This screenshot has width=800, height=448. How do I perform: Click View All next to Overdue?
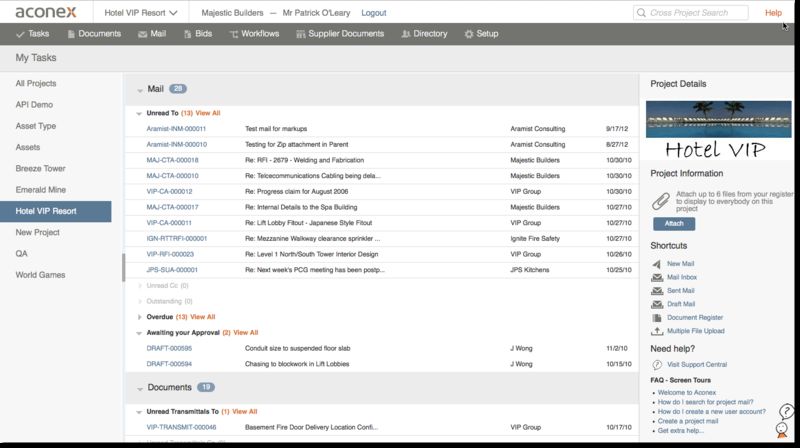coord(203,317)
